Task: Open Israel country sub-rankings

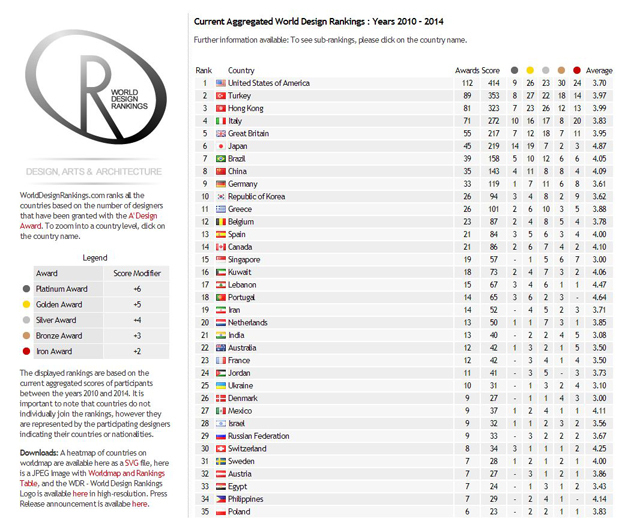Action: (x=236, y=424)
